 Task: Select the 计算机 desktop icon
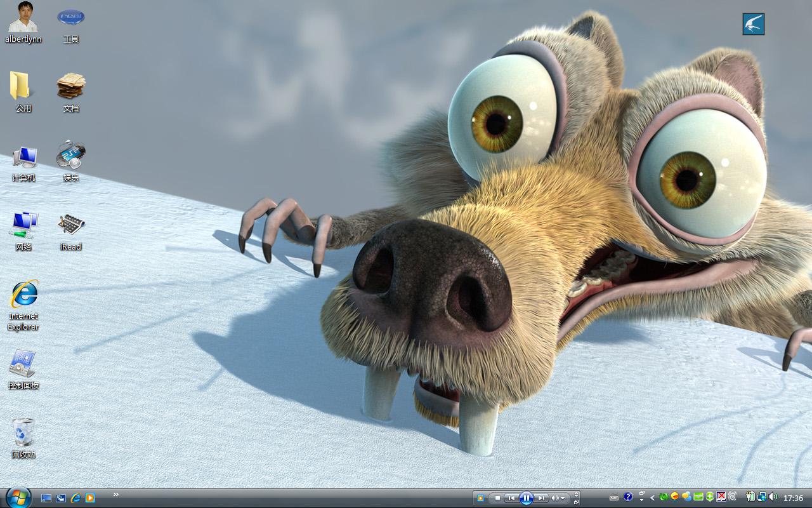[x=23, y=163]
